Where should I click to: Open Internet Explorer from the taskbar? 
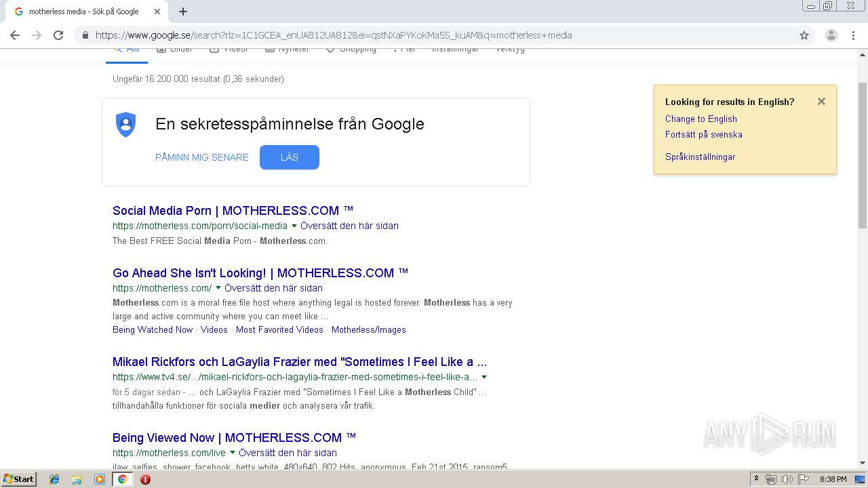(x=54, y=479)
